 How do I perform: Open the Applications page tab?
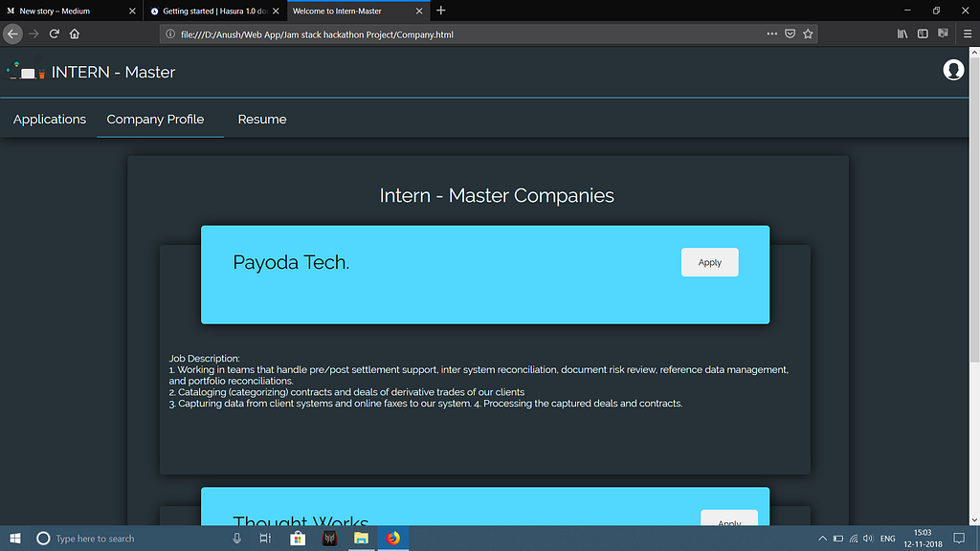50,119
